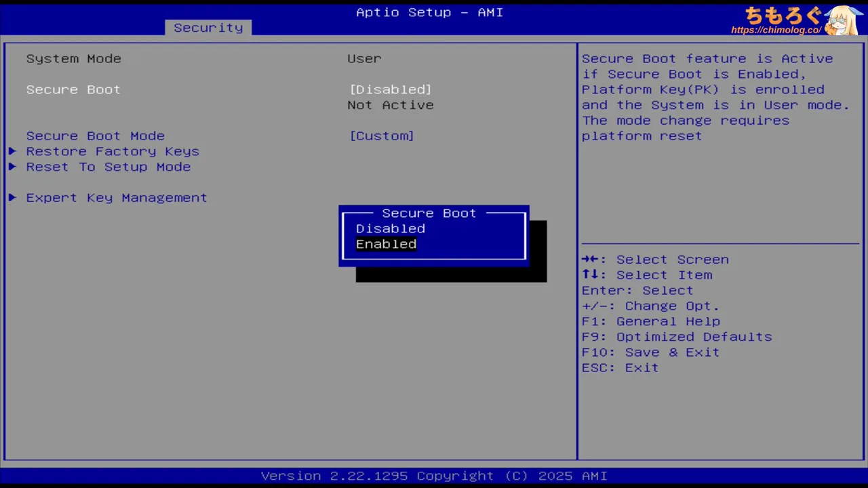The width and height of the screenshot is (868, 488).
Task: Click the F10: Save & Exit hint
Action: tap(650, 352)
